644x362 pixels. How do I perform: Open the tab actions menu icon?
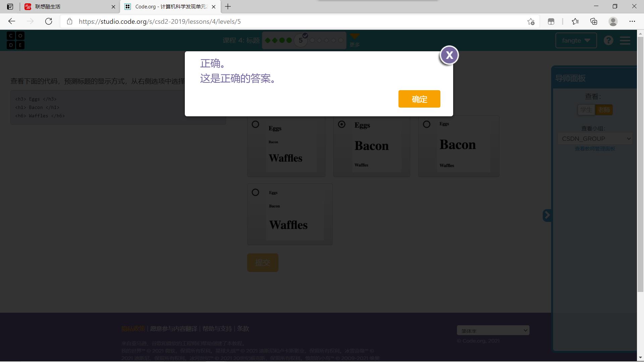pos(10,7)
